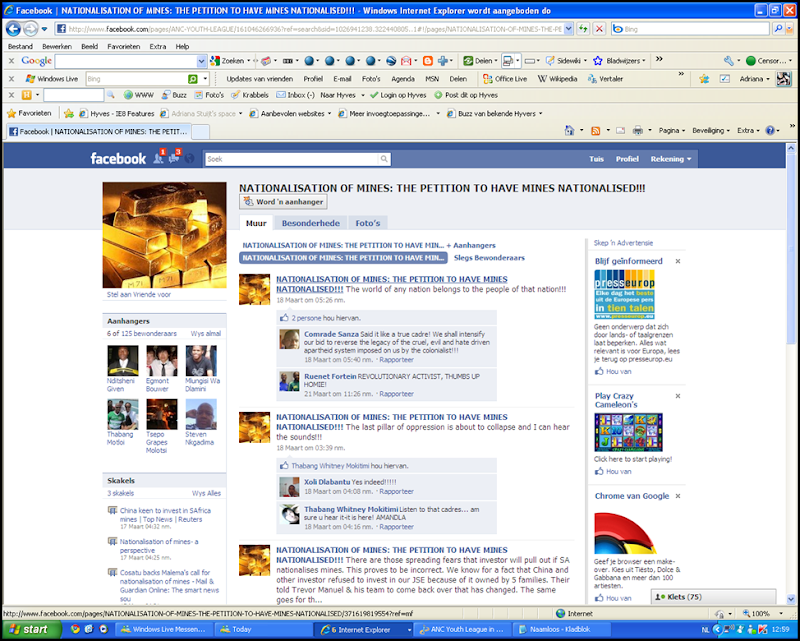Close the Play Crazy Cameleon's ad
Screen dimensions: 800x641
678,396
